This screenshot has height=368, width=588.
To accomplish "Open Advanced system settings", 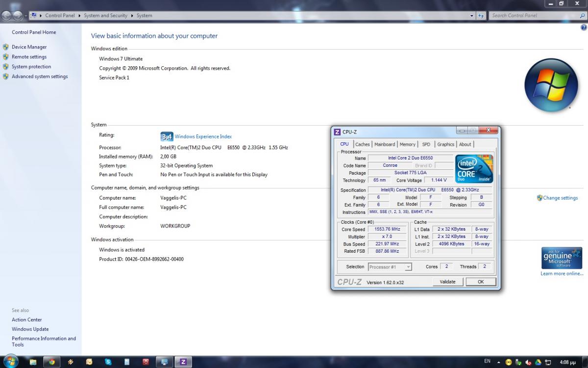I will (40, 77).
